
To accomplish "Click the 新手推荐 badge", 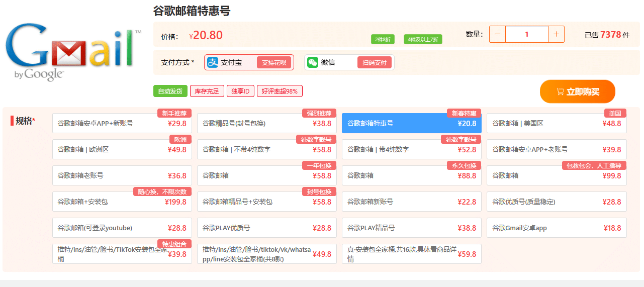I will (x=174, y=113).
